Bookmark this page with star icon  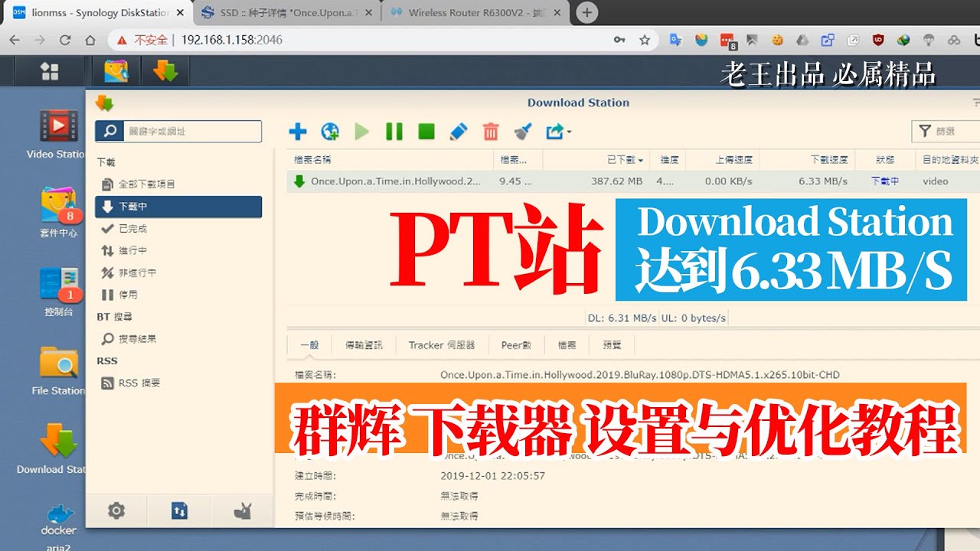click(x=645, y=40)
